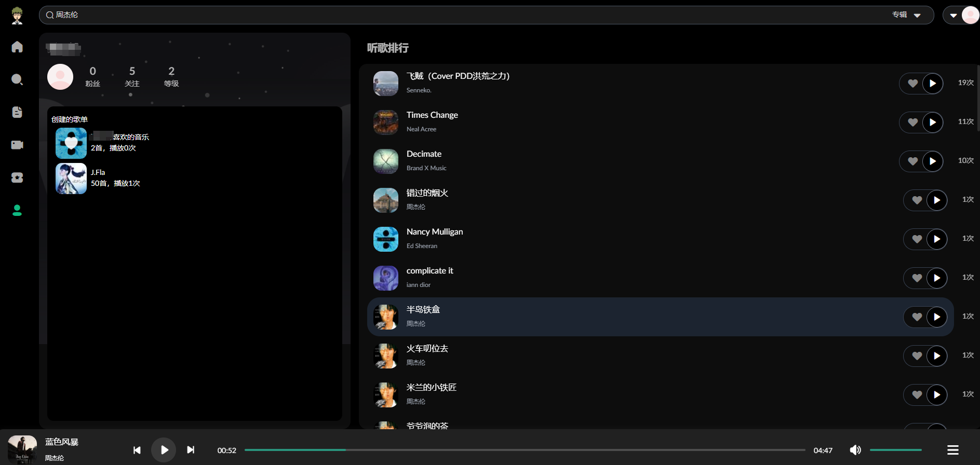Click the J.Fla playlist cover
This screenshot has width=980, height=465.
tap(71, 179)
